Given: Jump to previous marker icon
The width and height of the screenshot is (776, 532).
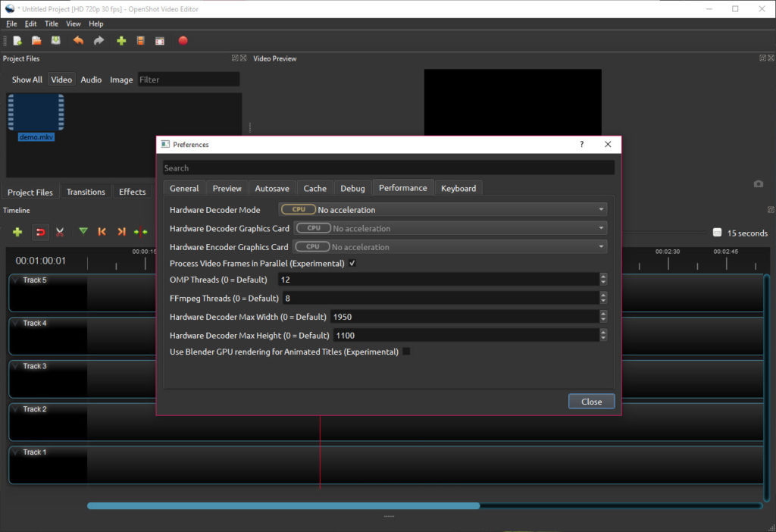Looking at the screenshot, I should tap(102, 232).
